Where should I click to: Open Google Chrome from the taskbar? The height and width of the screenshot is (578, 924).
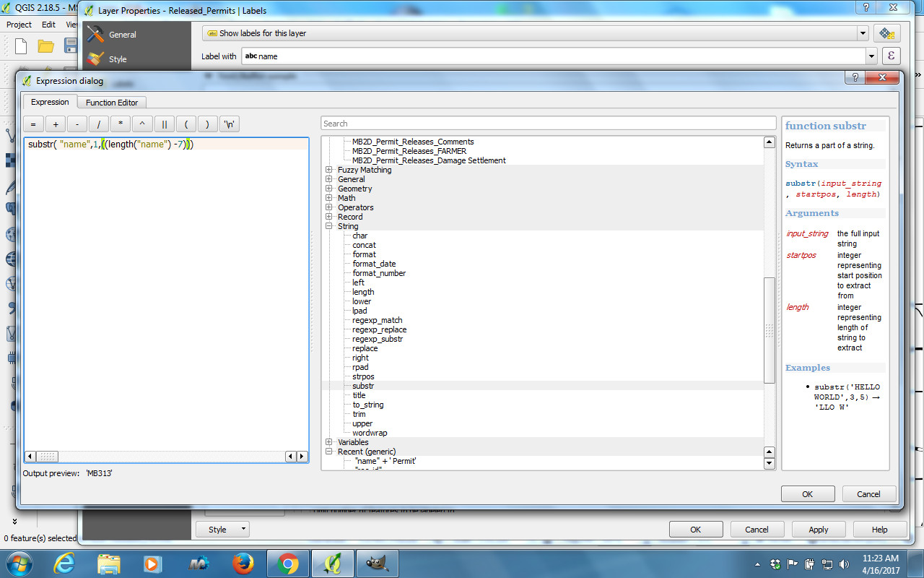tap(287, 563)
